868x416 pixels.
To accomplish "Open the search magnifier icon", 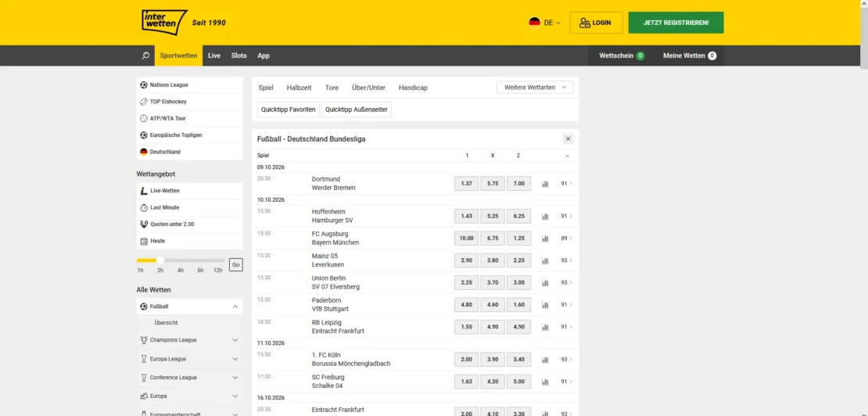I will (145, 56).
